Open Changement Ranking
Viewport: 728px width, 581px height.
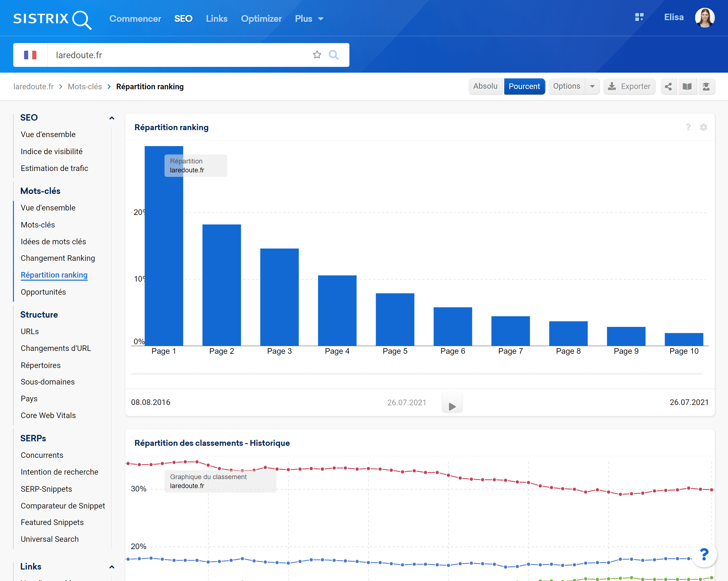pos(58,258)
